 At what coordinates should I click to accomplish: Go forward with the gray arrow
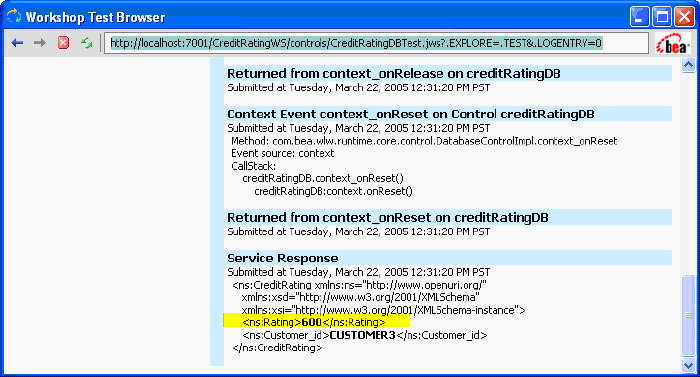click(x=40, y=43)
